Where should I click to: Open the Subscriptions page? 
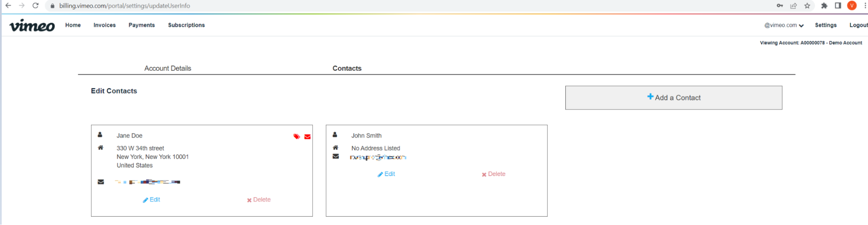pos(186,25)
